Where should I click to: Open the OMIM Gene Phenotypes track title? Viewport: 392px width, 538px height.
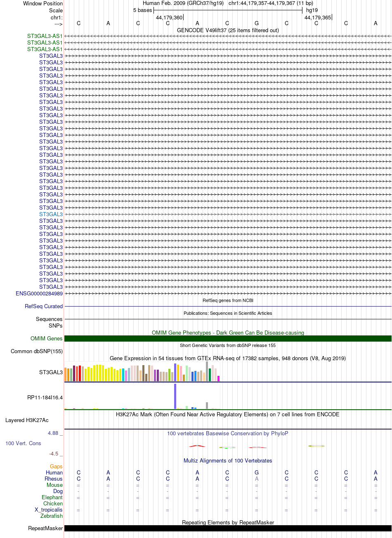coord(228,333)
